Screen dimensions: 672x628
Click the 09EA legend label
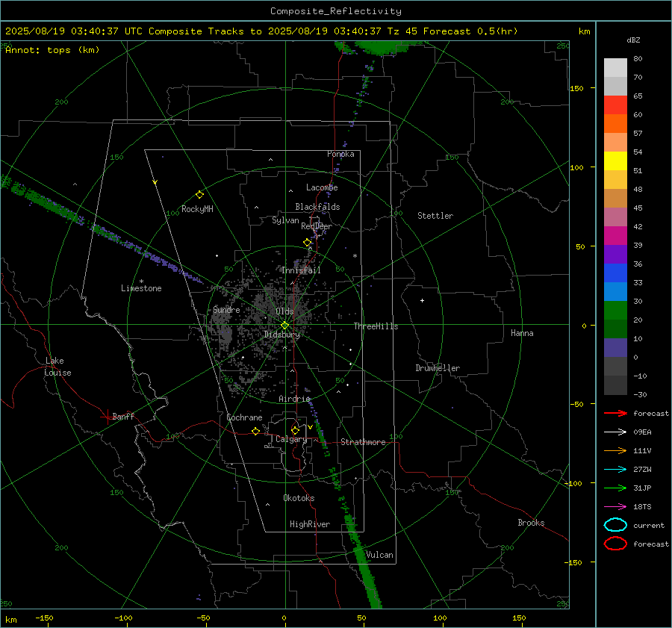click(642, 432)
